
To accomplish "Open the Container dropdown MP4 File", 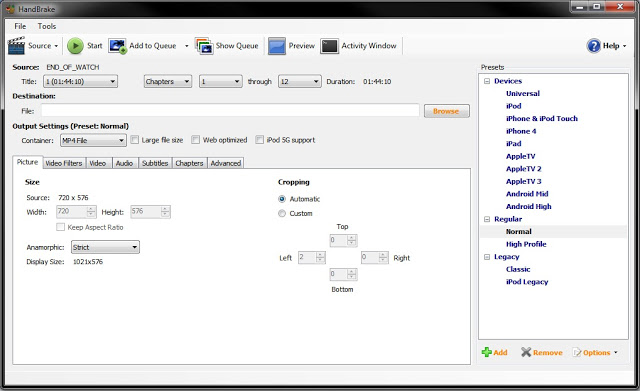I will click(x=93, y=140).
